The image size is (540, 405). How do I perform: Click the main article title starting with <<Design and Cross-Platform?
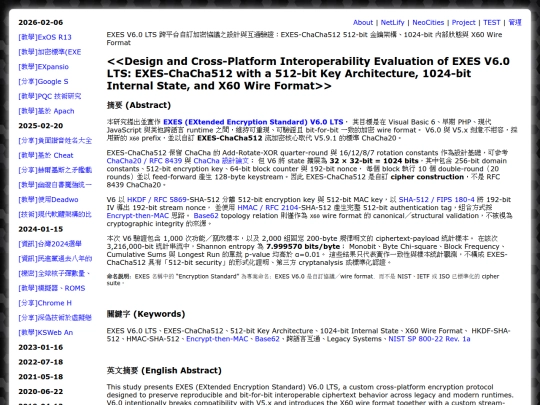pyautogui.click(x=308, y=73)
